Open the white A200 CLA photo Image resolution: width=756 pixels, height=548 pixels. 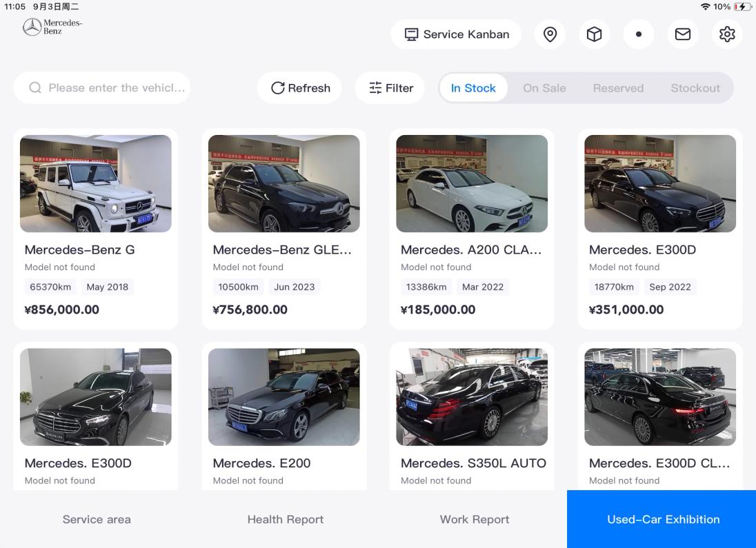pyautogui.click(x=472, y=183)
